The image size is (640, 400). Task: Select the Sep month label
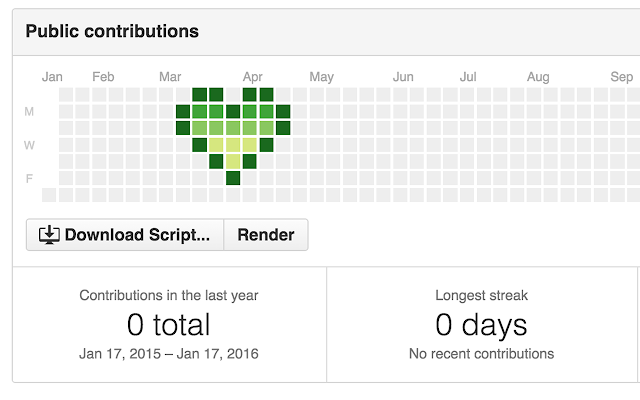(x=621, y=76)
